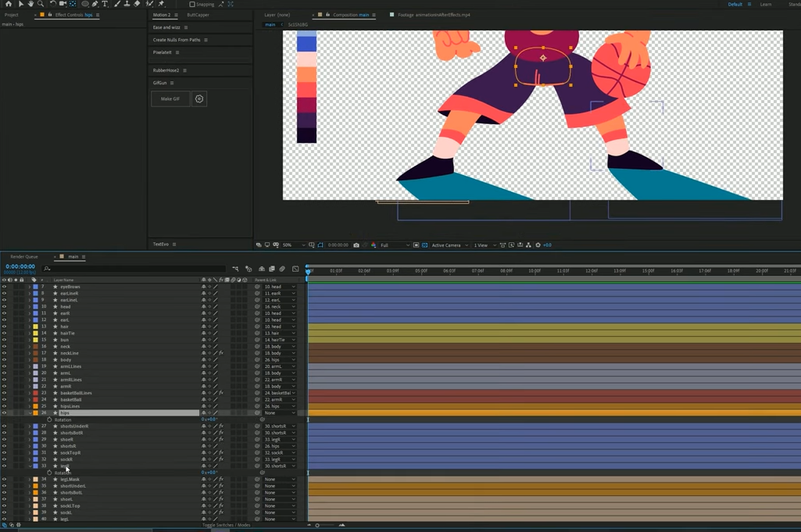Show channel and color management settings
Screen dimensions: 801x532
click(374, 245)
